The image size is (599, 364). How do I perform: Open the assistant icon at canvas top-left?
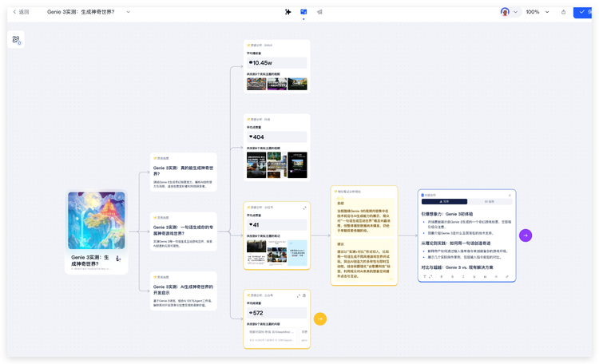pos(16,39)
